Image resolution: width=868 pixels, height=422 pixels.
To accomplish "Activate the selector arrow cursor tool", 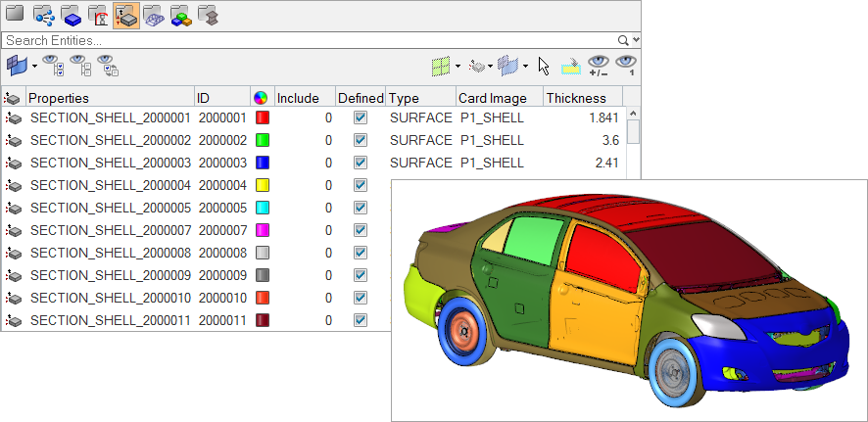I will click(545, 67).
